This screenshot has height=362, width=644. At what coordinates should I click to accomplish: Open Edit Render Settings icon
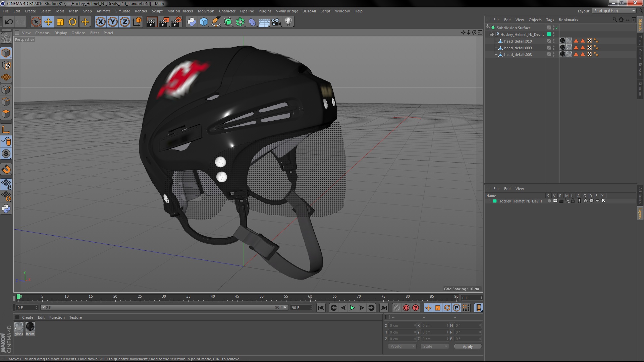click(x=176, y=22)
